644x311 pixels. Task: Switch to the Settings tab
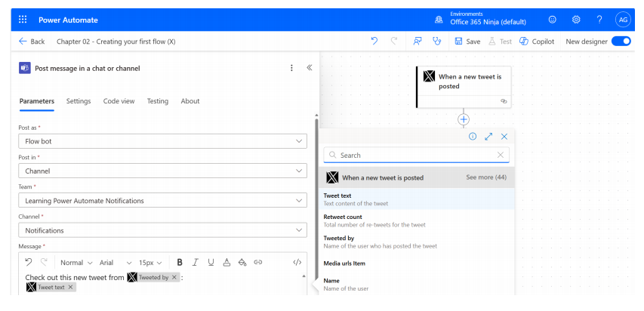point(79,101)
